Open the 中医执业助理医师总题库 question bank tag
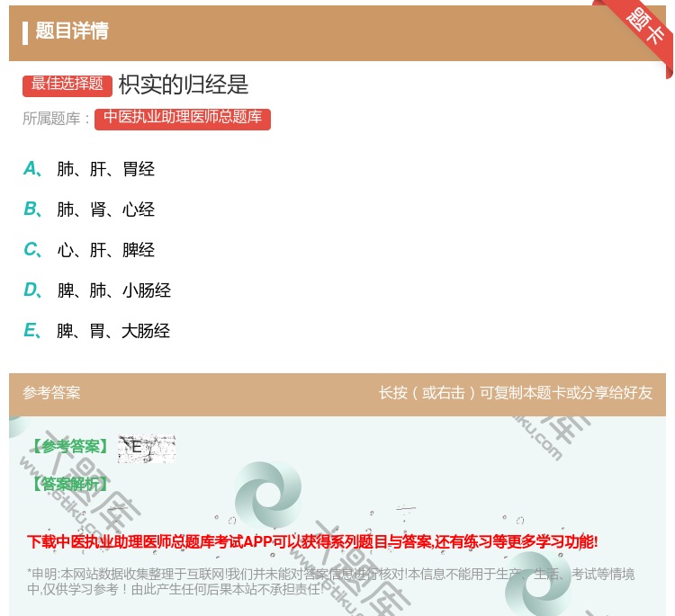675x616 pixels. point(182,118)
